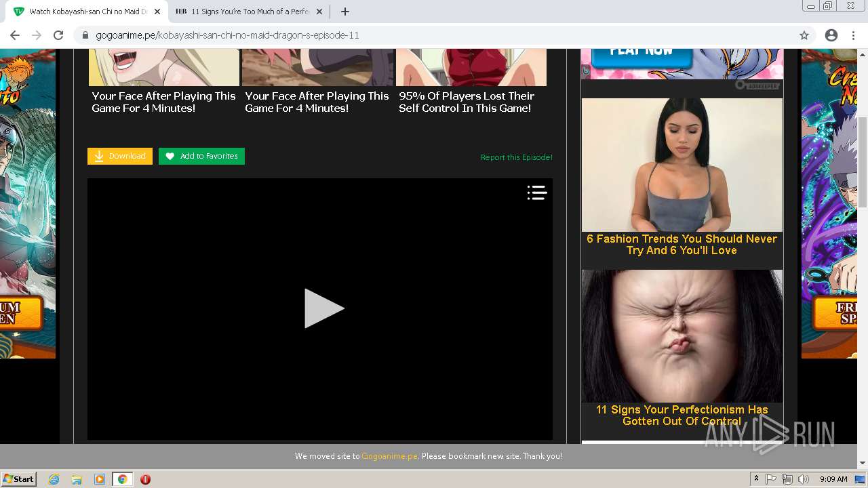This screenshot has width=868, height=488.
Task: Click the right Naruto side banner ad
Action: point(829,203)
